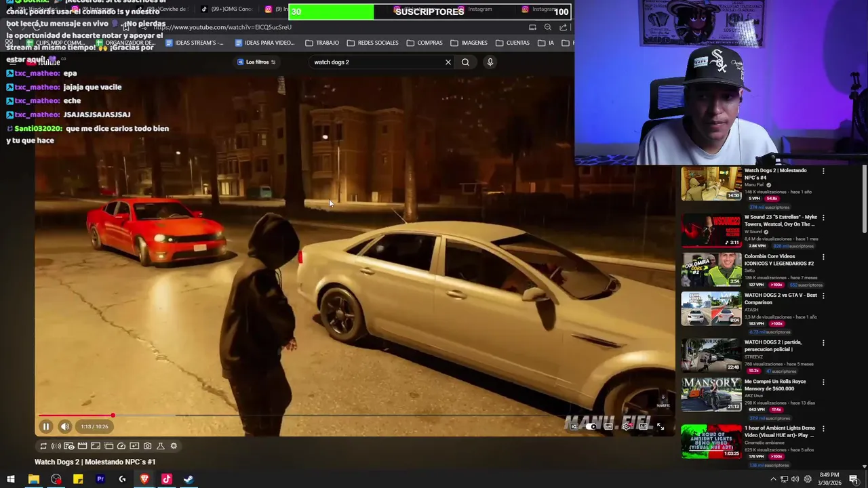Enable subtitles with the captions icon
Image resolution: width=868 pixels, height=488 pixels.
tap(609, 426)
